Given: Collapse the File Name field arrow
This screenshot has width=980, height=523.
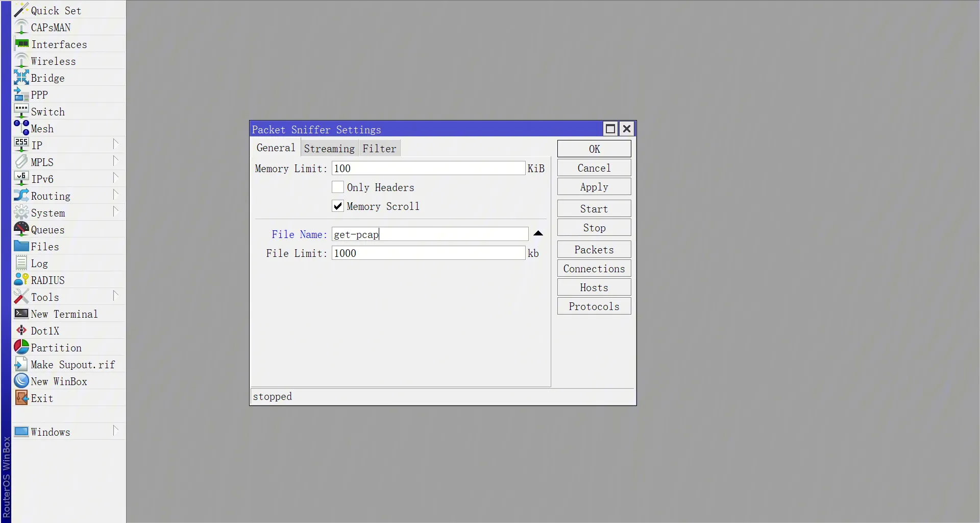Looking at the screenshot, I should click(538, 234).
